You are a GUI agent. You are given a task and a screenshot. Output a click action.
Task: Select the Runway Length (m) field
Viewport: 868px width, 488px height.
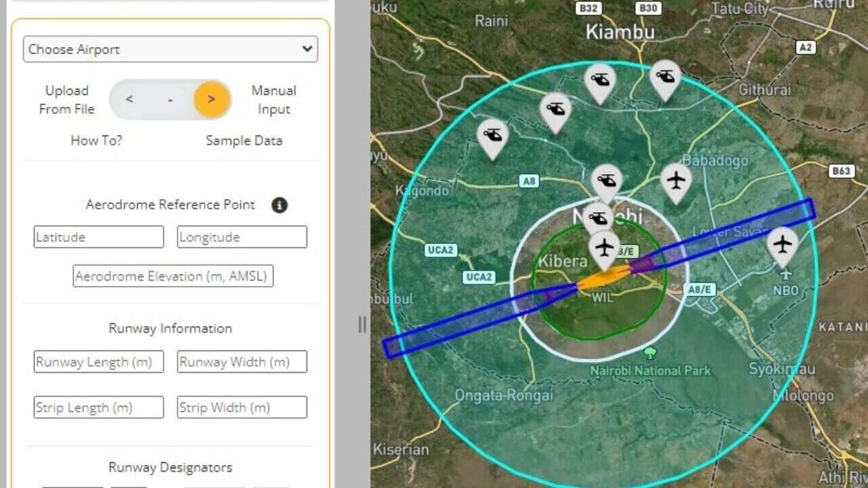(x=99, y=362)
